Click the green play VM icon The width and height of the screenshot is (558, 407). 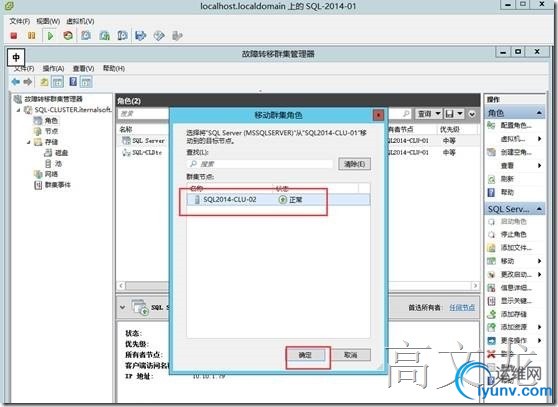(x=50, y=36)
